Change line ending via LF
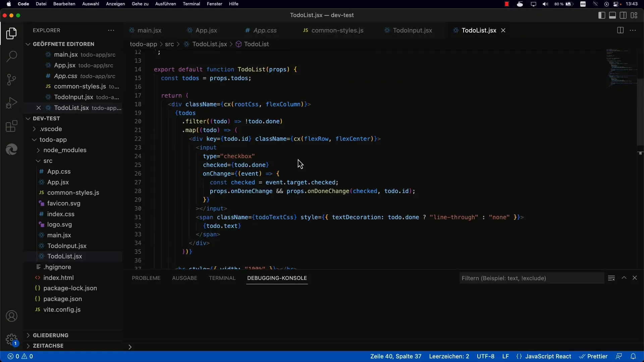644x362 pixels. pyautogui.click(x=505, y=356)
